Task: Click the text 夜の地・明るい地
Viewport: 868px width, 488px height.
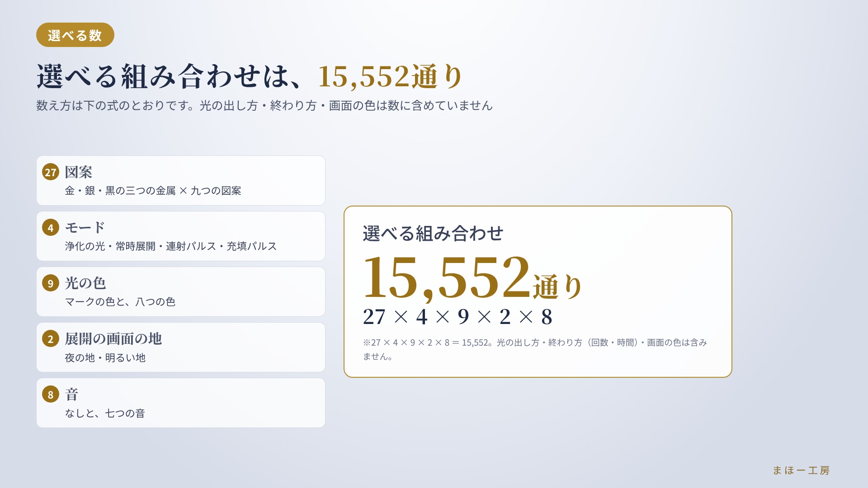Action: pos(105,358)
